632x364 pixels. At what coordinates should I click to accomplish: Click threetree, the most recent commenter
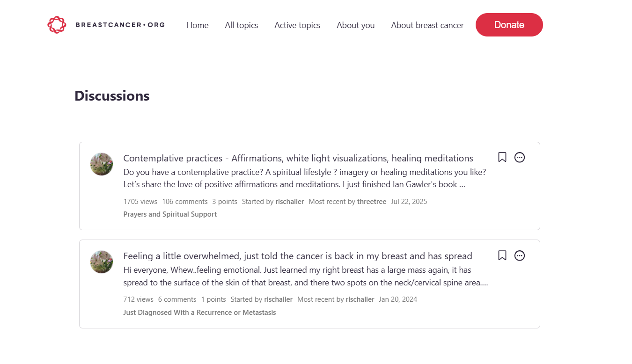(372, 201)
